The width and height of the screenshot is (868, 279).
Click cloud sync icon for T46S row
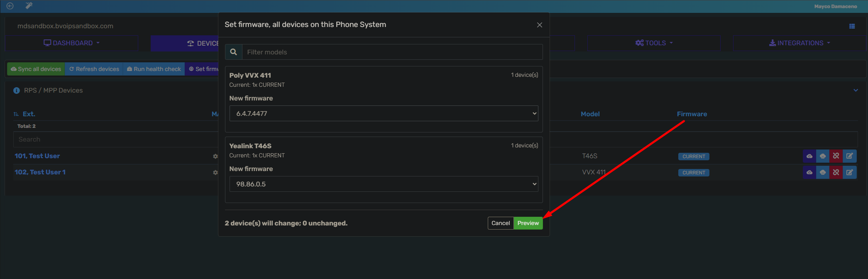(x=809, y=156)
